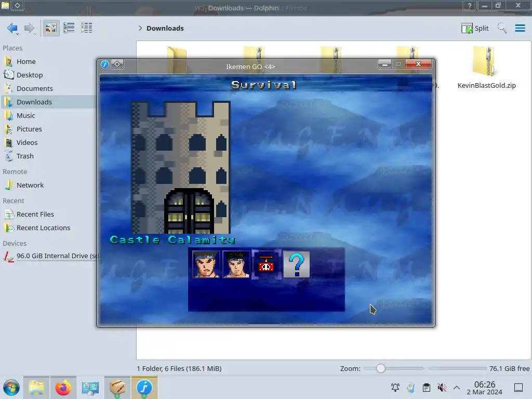Minimize the Ikemen GO window
The height and width of the screenshot is (399, 532).
point(385,64)
